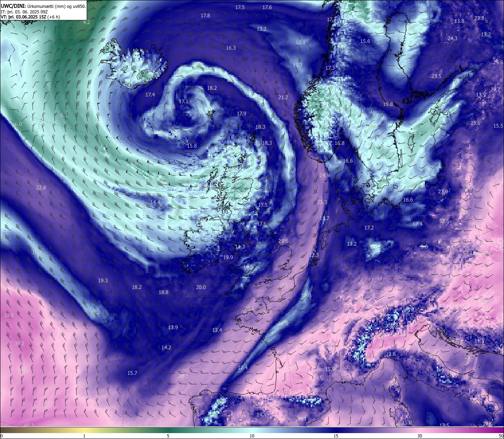Click the 19.8 value over Sweden
This screenshot has height=439, width=504.
pos(388,104)
